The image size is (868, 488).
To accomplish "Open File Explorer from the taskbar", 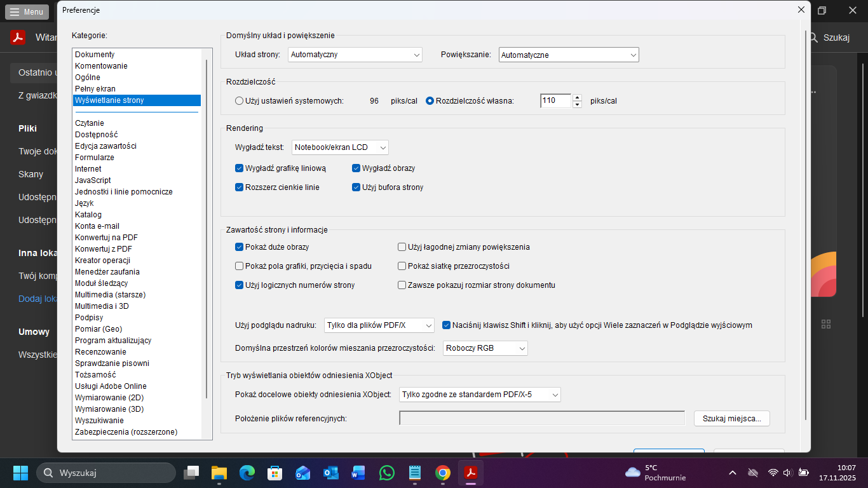I will point(219,473).
